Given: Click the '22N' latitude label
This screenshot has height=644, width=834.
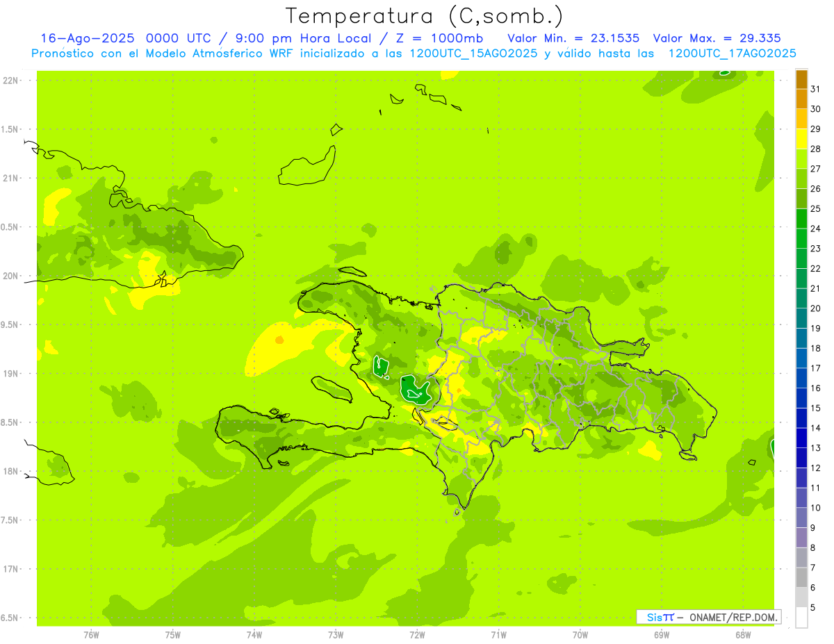Looking at the screenshot, I should pyautogui.click(x=11, y=81).
